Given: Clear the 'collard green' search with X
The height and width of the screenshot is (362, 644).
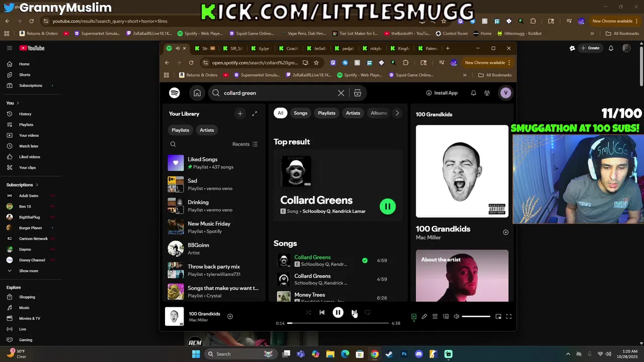Looking at the screenshot, I should (341, 93).
